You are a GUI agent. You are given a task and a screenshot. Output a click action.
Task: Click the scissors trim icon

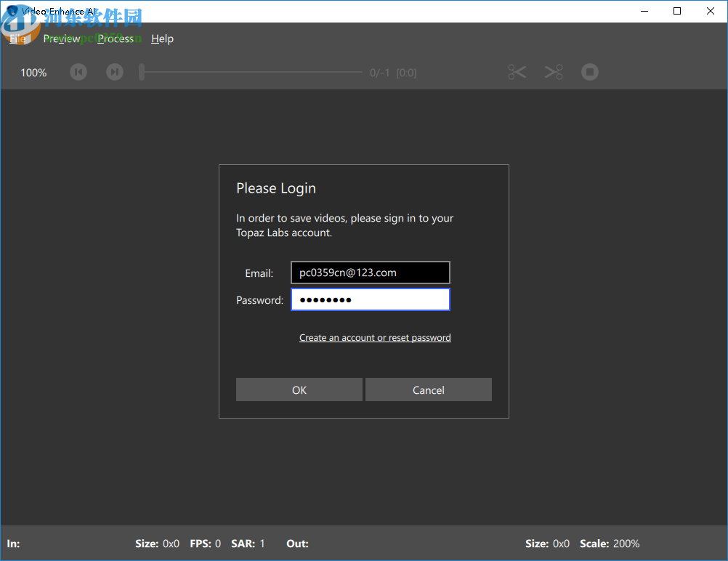click(517, 72)
